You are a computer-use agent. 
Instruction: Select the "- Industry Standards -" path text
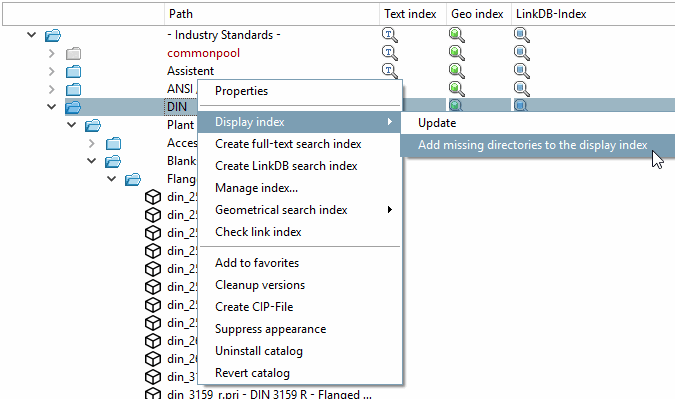tap(223, 35)
